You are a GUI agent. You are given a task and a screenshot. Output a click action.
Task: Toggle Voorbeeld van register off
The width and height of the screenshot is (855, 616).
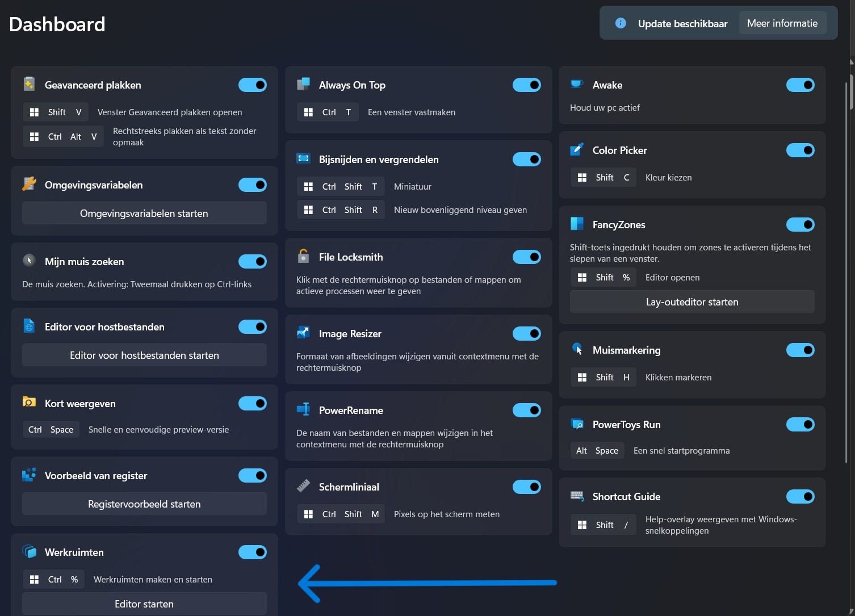click(253, 475)
